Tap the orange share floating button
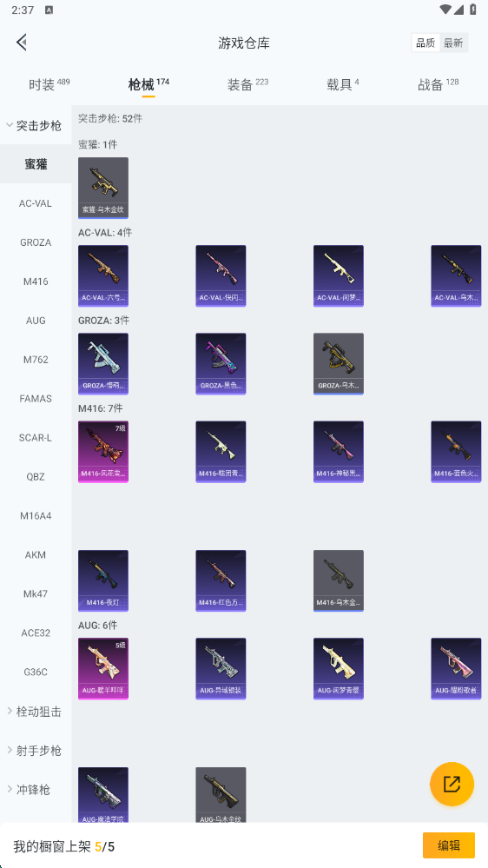This screenshot has width=488, height=868. point(452,784)
